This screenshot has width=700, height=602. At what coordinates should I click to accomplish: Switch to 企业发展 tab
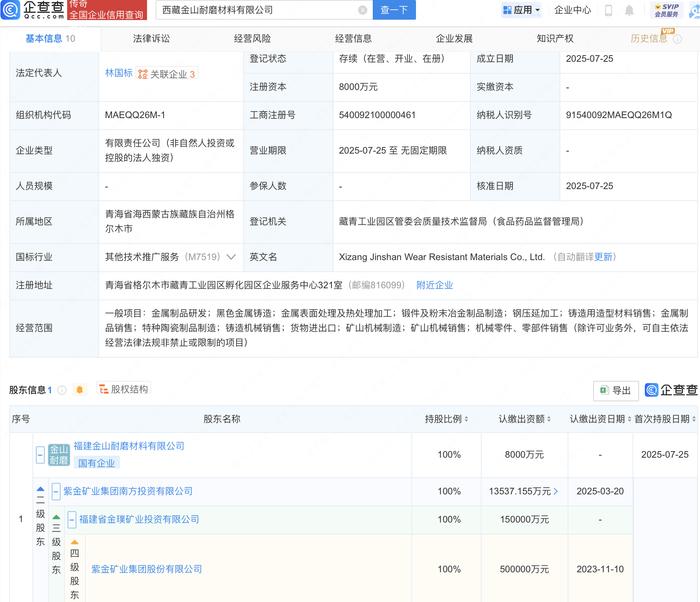tap(454, 38)
